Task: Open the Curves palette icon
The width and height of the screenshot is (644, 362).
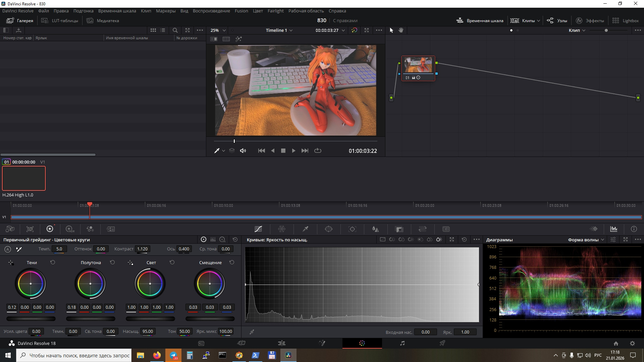Action: (x=258, y=229)
